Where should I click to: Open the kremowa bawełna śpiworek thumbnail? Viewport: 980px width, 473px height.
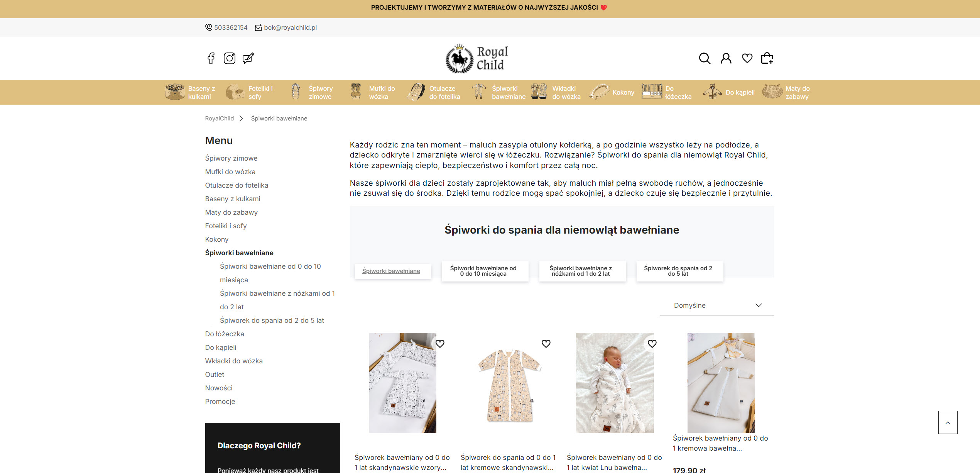coord(721,383)
